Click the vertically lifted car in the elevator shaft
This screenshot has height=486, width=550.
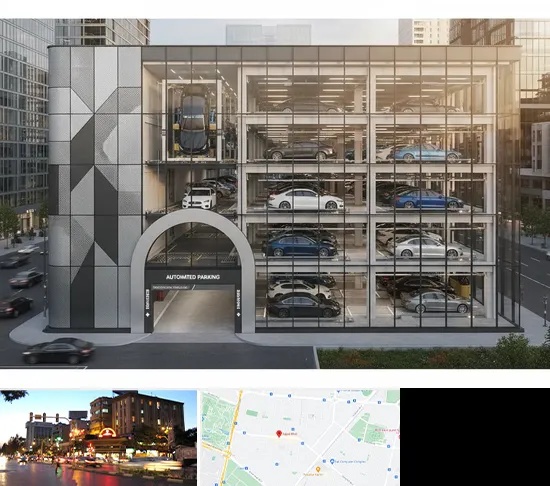click(193, 121)
